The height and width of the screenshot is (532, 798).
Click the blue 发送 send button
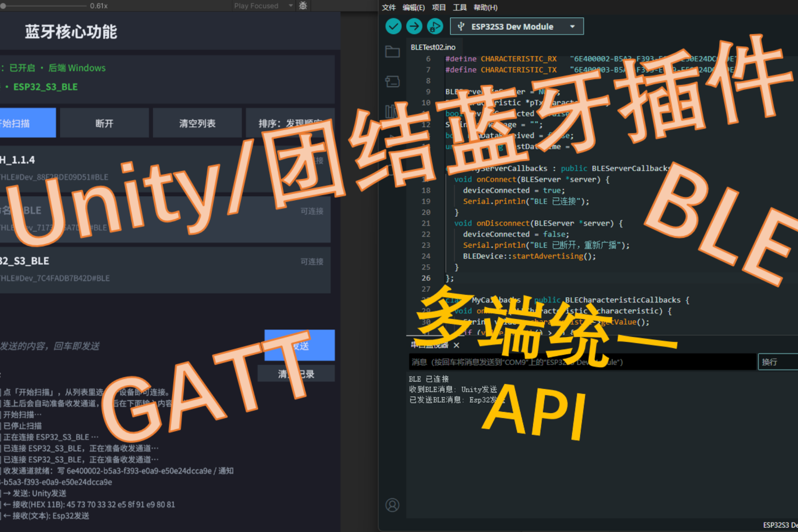[x=300, y=345]
